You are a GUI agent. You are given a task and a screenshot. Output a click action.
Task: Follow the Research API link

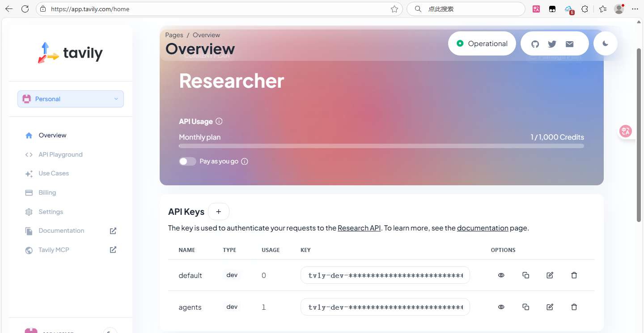coord(359,228)
